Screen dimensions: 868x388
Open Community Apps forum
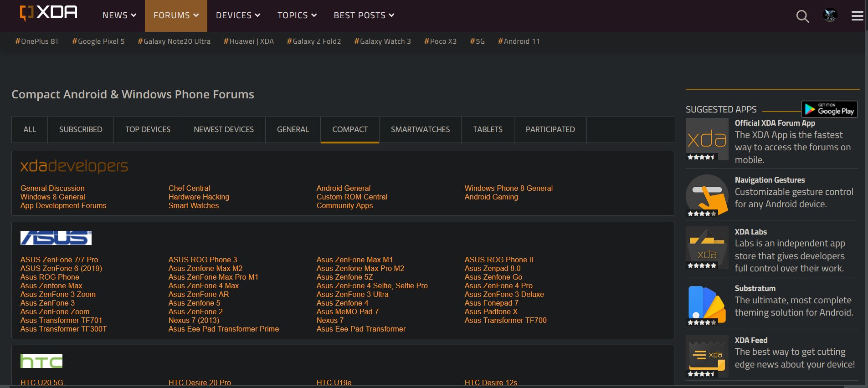pyautogui.click(x=344, y=205)
